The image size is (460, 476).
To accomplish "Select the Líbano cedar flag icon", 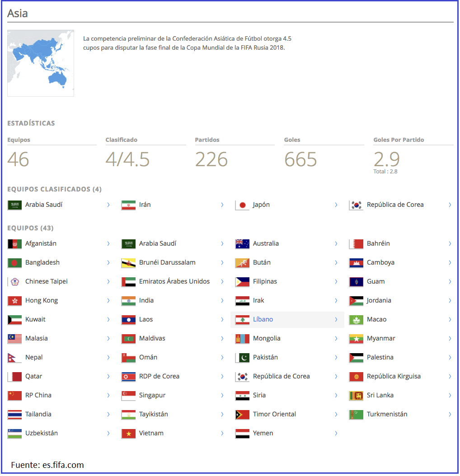I will click(x=242, y=320).
